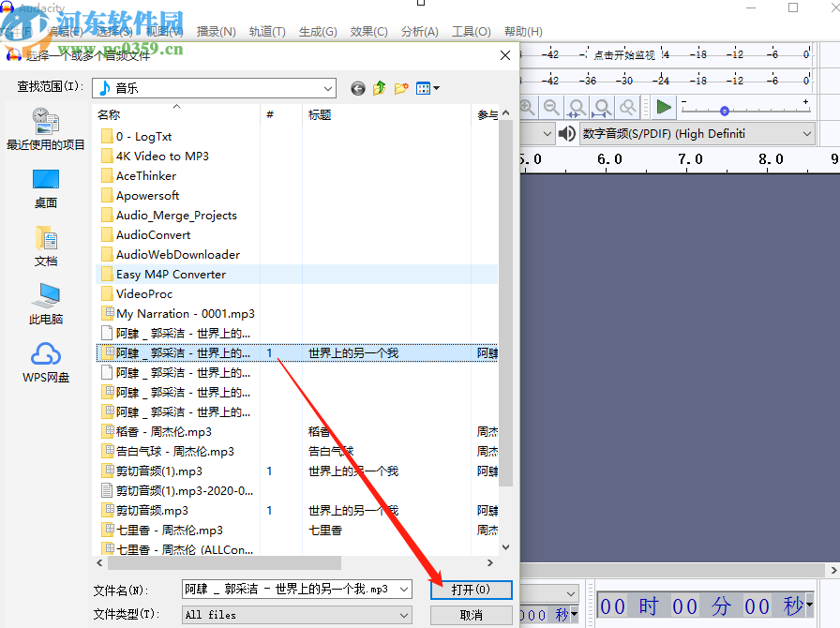Click the 打开 button

click(x=471, y=590)
